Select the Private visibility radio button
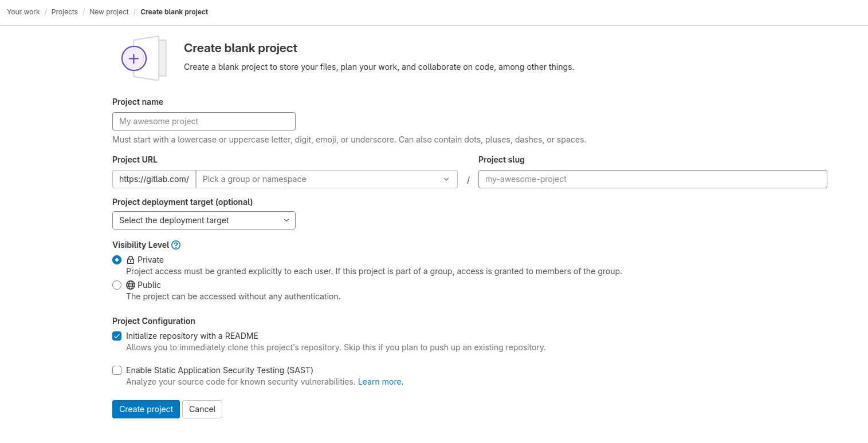 [x=117, y=260]
